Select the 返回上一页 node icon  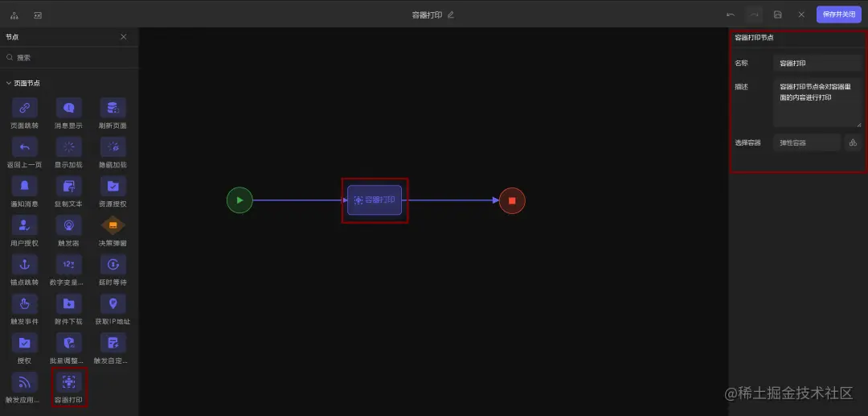coord(24,147)
